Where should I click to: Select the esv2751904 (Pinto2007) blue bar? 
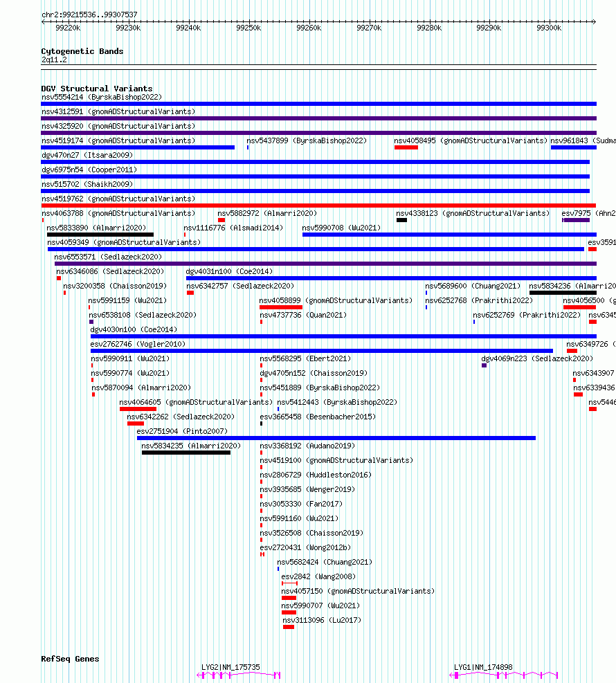[x=336, y=438]
